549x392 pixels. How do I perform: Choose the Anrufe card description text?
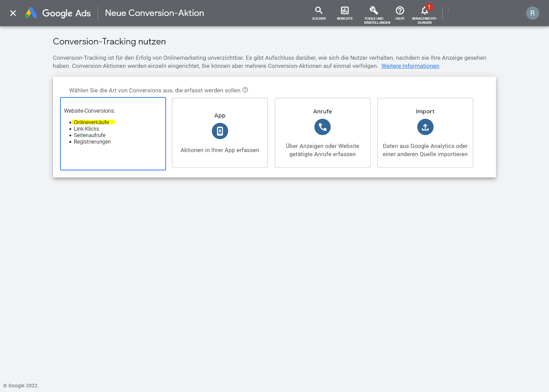[322, 150]
